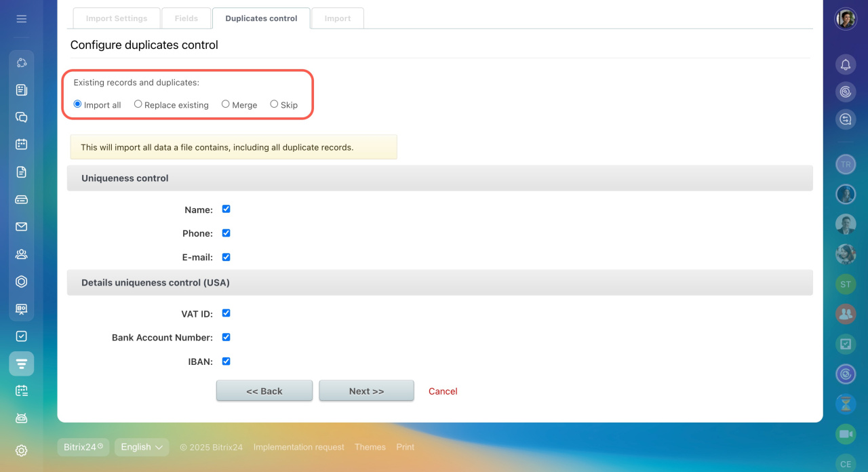Open the collaboration circle icon in left sidebar

tap(22, 63)
